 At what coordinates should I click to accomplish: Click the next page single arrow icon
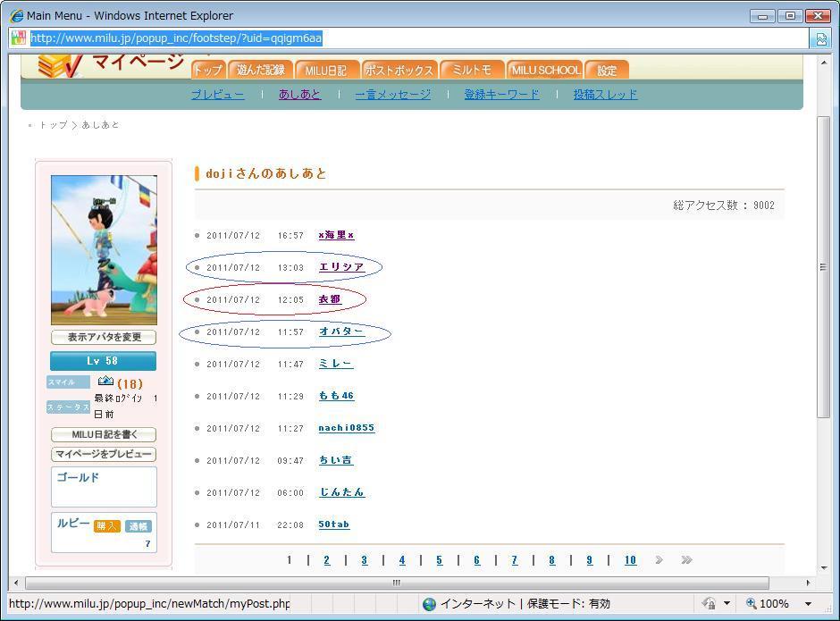(659, 560)
